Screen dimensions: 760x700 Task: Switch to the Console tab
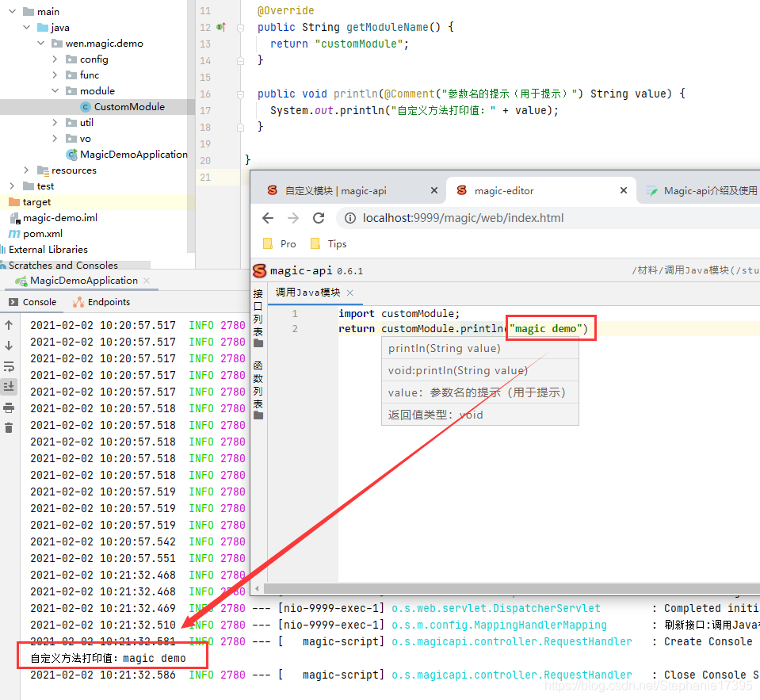tap(33, 302)
